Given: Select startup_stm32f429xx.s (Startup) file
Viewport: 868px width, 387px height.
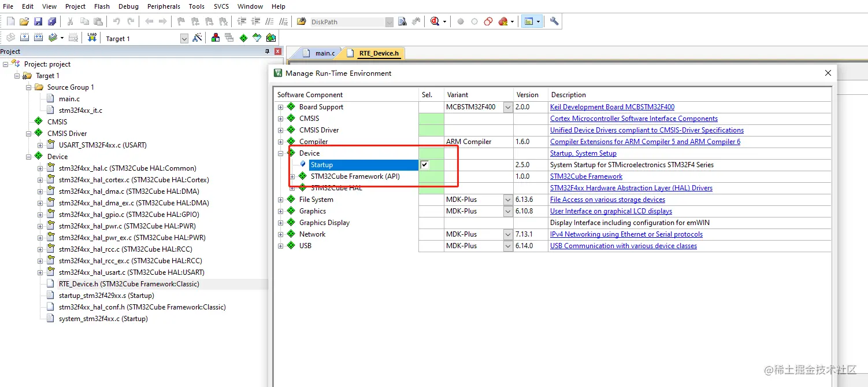Looking at the screenshot, I should (106, 296).
